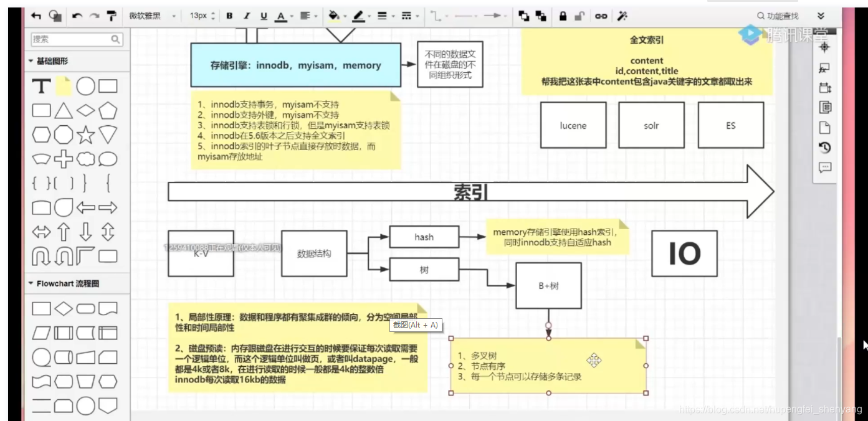Image resolution: width=868 pixels, height=421 pixels.
Task: Lock the selected shape
Action: [x=563, y=16]
